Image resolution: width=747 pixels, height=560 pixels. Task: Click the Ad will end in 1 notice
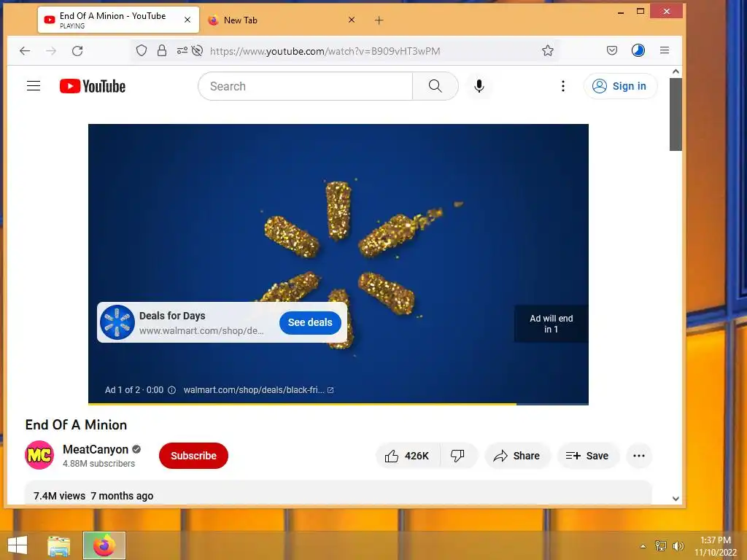coord(551,324)
